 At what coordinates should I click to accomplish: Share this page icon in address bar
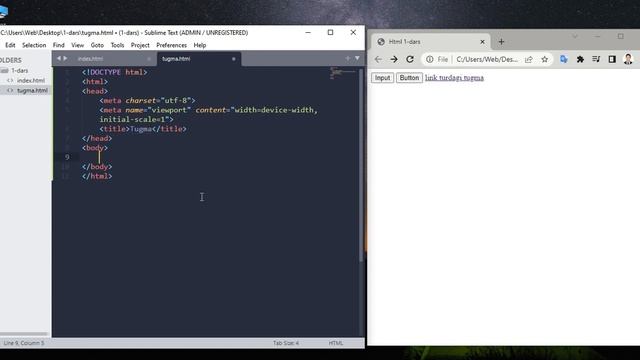point(529,59)
